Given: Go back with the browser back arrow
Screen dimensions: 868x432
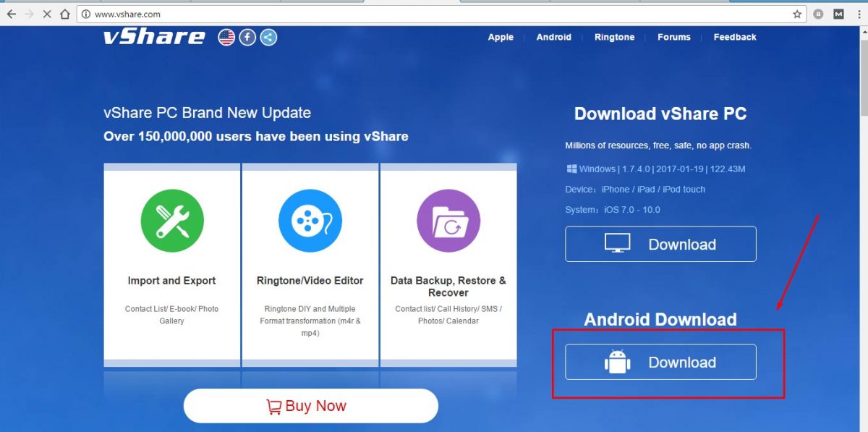Looking at the screenshot, I should [x=11, y=14].
